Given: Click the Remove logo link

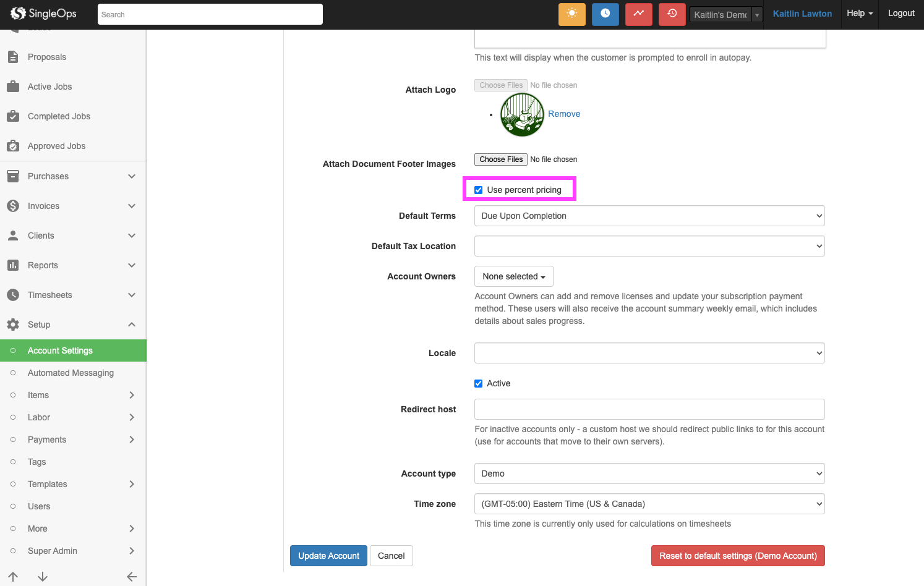Looking at the screenshot, I should click(564, 114).
